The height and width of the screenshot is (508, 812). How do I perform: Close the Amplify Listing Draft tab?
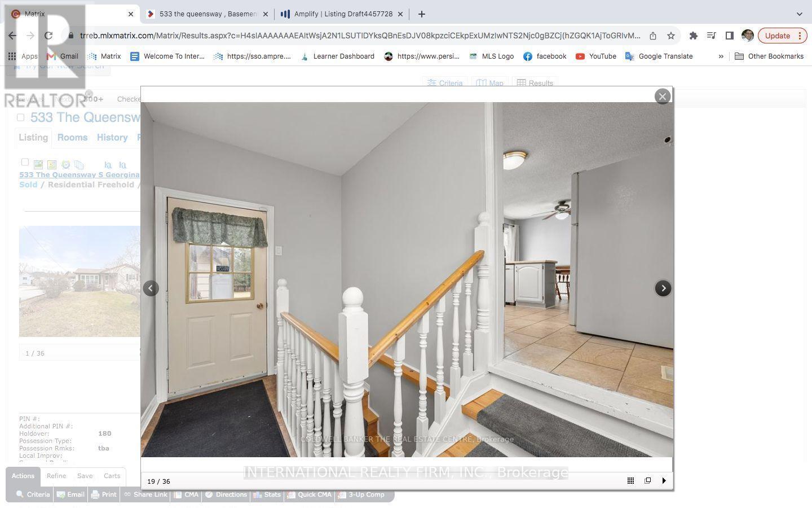400,14
